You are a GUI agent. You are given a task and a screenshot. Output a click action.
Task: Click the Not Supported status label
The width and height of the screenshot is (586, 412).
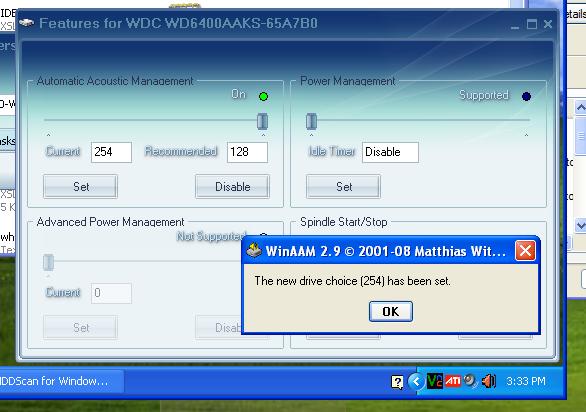click(212, 236)
